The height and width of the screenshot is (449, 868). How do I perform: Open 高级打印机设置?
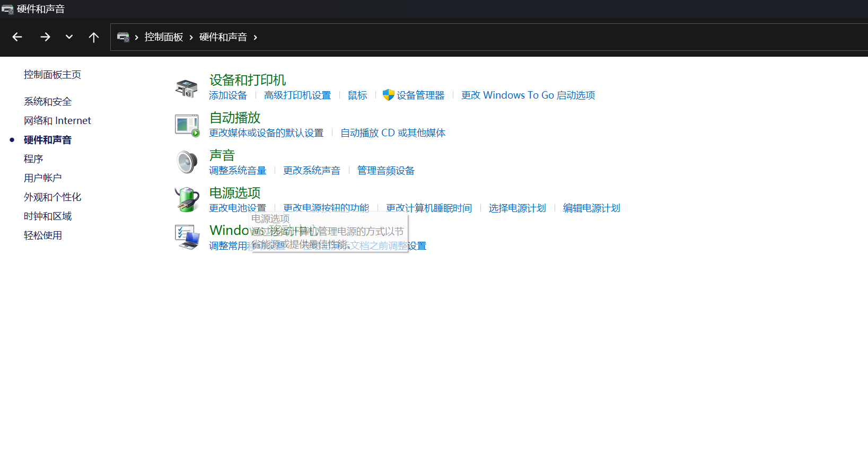point(297,95)
